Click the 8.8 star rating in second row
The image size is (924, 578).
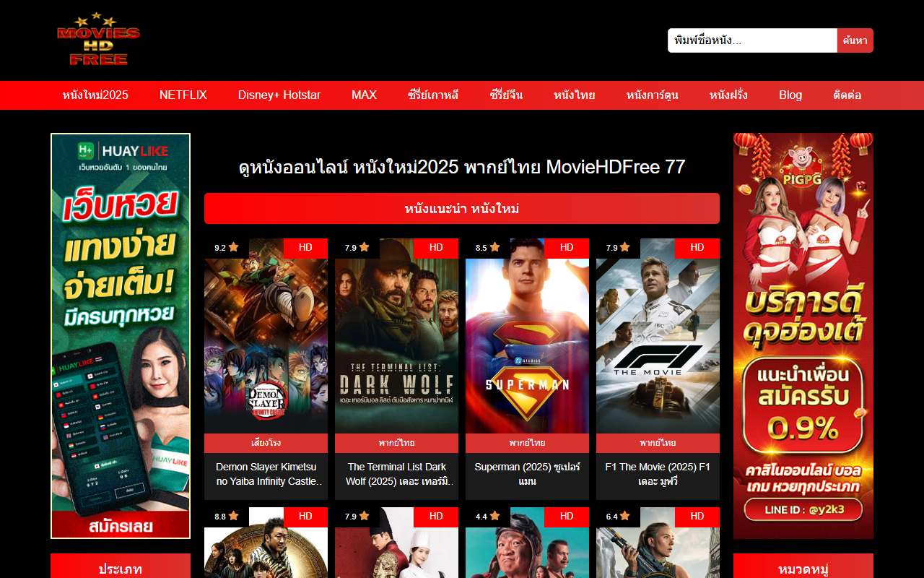[x=227, y=517]
